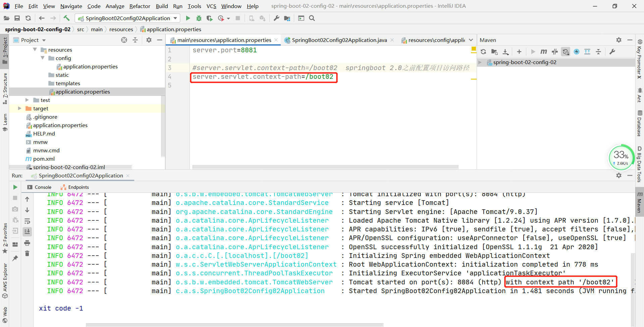644x327 pixels.
Task: Collapse all nodes in Project panel
Action: (135, 40)
